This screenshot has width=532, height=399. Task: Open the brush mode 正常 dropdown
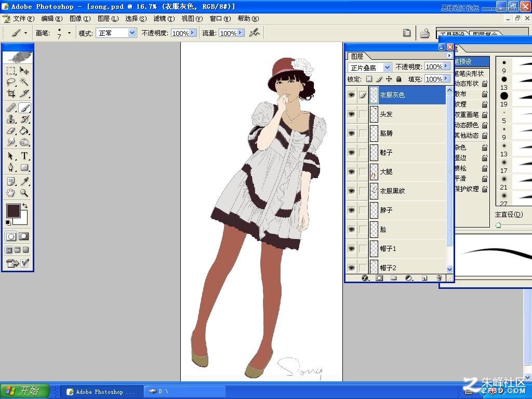tap(132, 33)
